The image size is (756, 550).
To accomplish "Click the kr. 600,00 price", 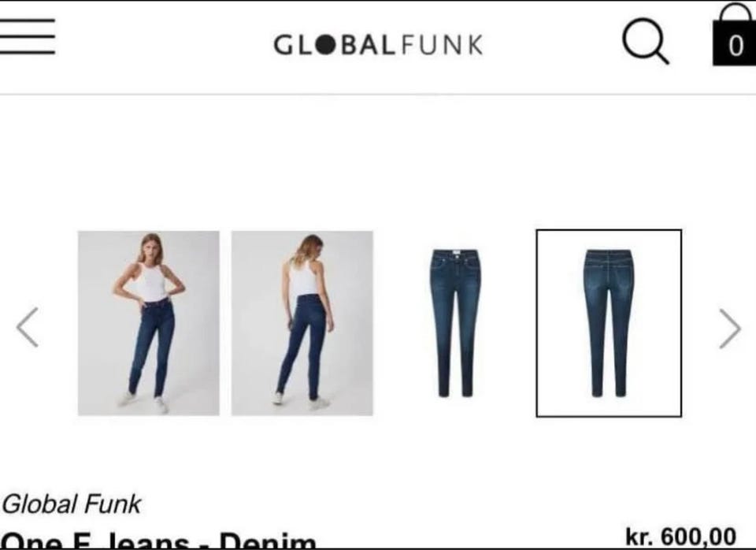I will point(680,537).
